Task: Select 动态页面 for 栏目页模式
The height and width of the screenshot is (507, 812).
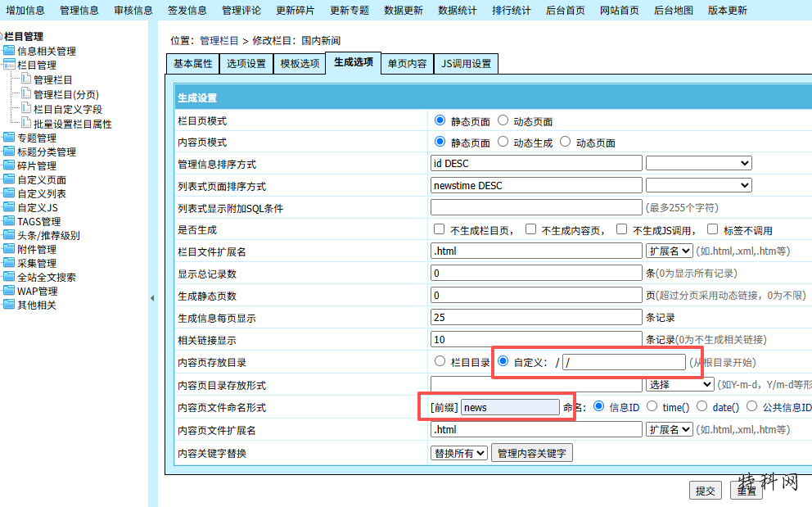Action: (x=503, y=120)
